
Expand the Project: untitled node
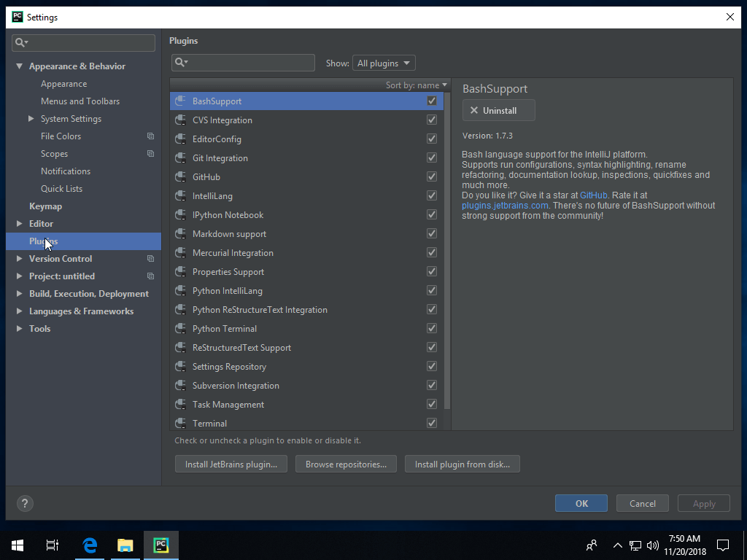[x=19, y=276]
